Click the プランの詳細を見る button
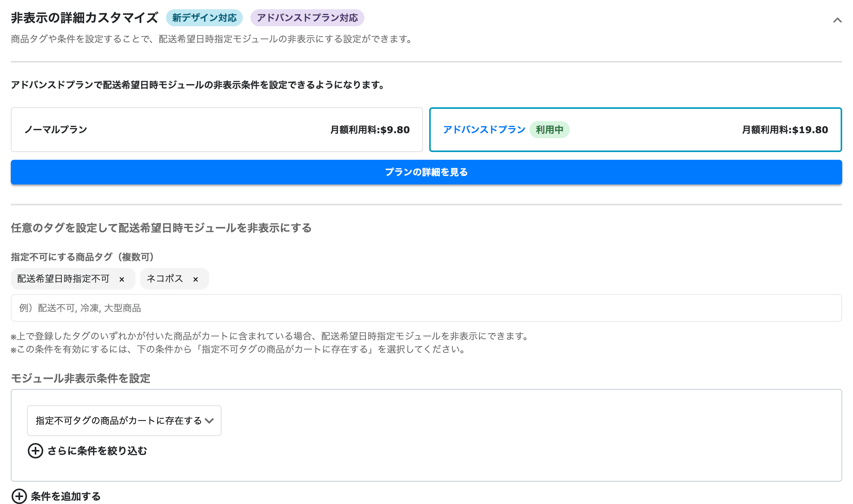The width and height of the screenshot is (853, 504). click(x=426, y=173)
